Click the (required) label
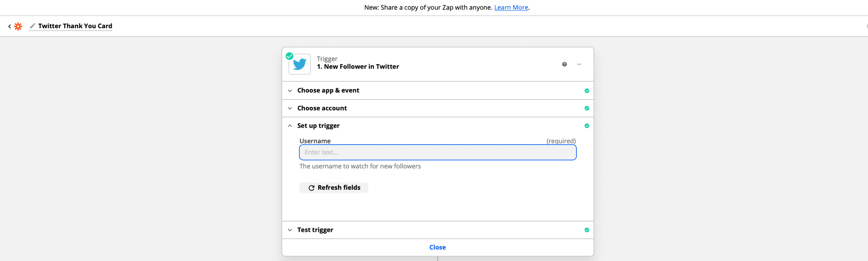 [x=561, y=141]
